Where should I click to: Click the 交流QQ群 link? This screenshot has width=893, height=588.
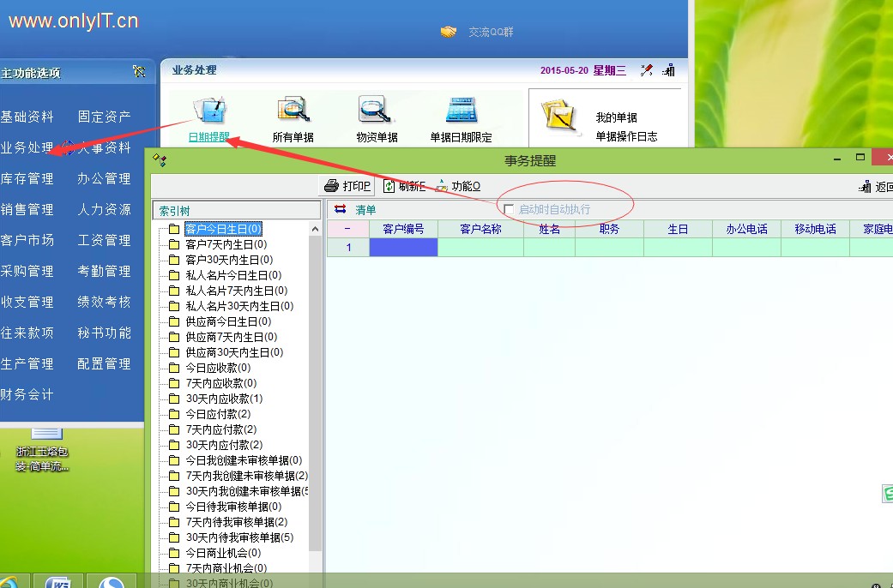click(x=491, y=32)
